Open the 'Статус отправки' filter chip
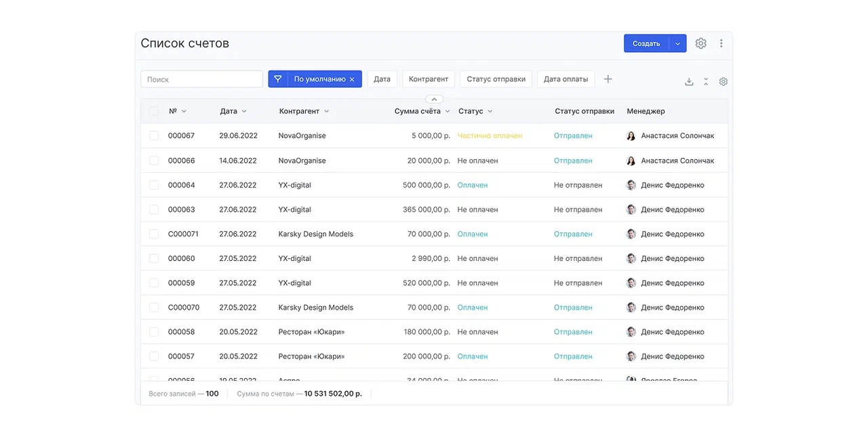Viewport: 868px width, 437px height. (496, 79)
